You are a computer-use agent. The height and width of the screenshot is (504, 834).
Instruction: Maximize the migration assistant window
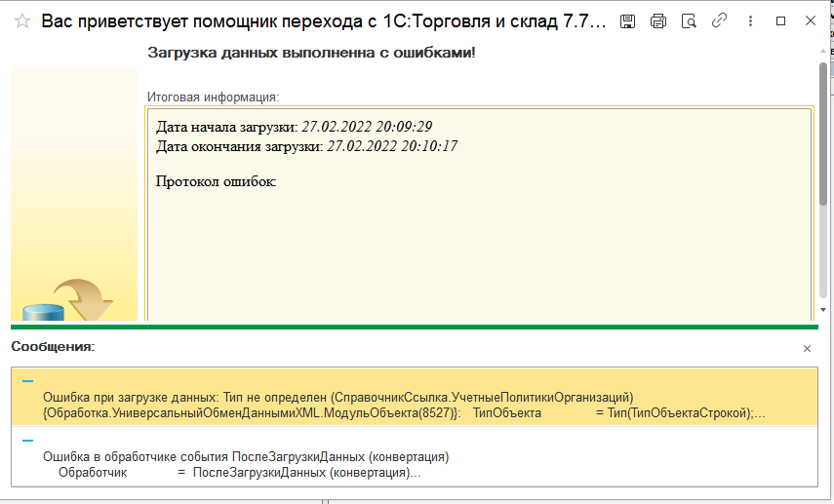780,20
